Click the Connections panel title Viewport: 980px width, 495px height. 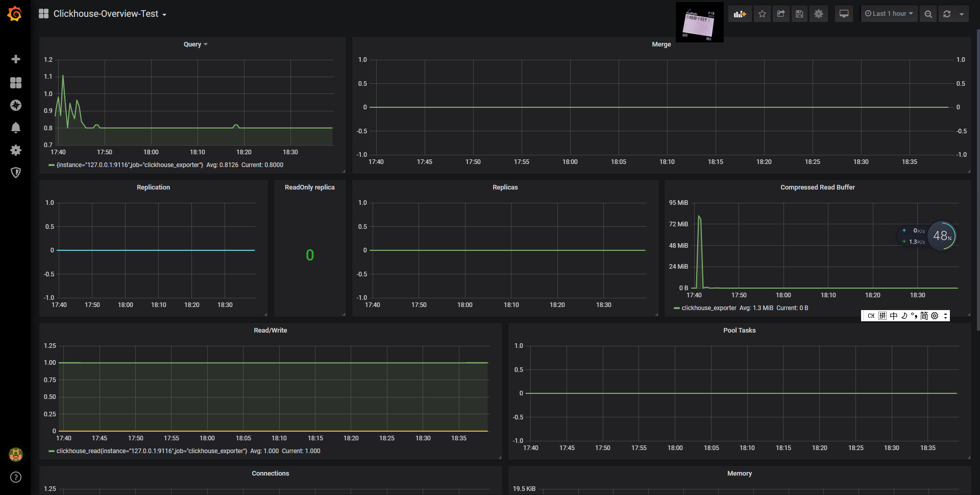click(x=271, y=474)
